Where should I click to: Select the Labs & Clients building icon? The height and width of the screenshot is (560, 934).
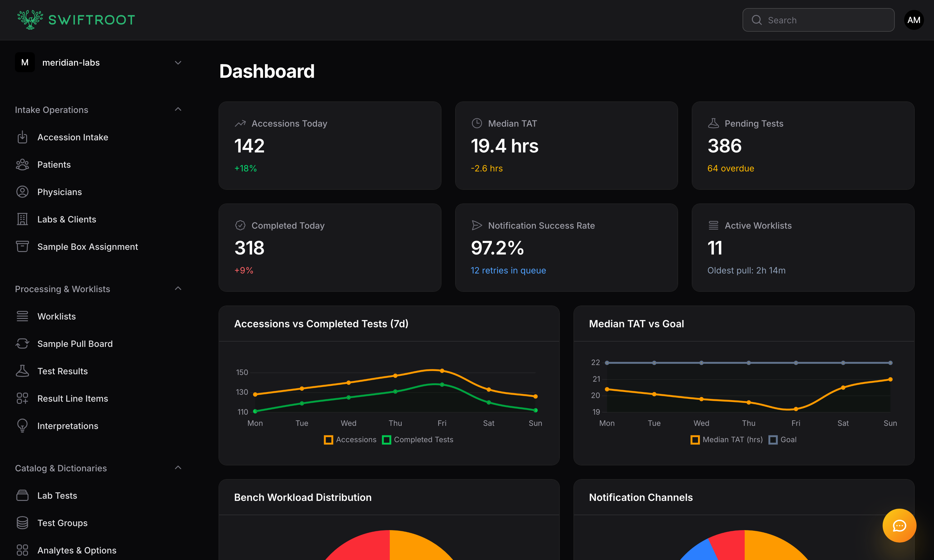[23, 219]
